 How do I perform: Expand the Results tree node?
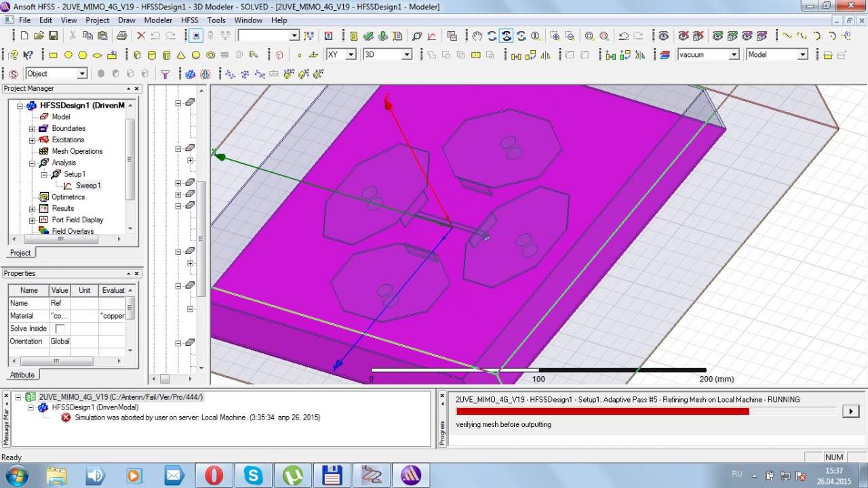(32, 209)
